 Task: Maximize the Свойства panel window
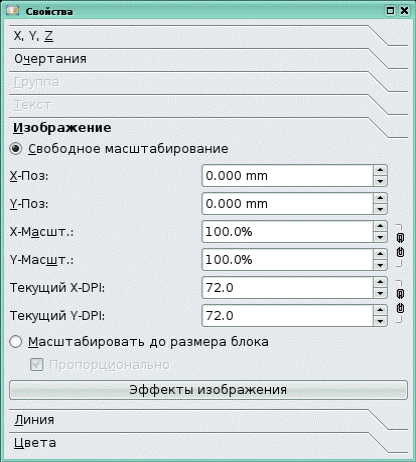(390, 11)
